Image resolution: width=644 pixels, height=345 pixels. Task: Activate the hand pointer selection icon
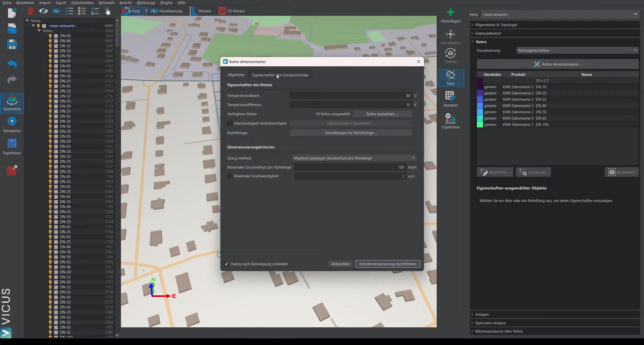(107, 11)
